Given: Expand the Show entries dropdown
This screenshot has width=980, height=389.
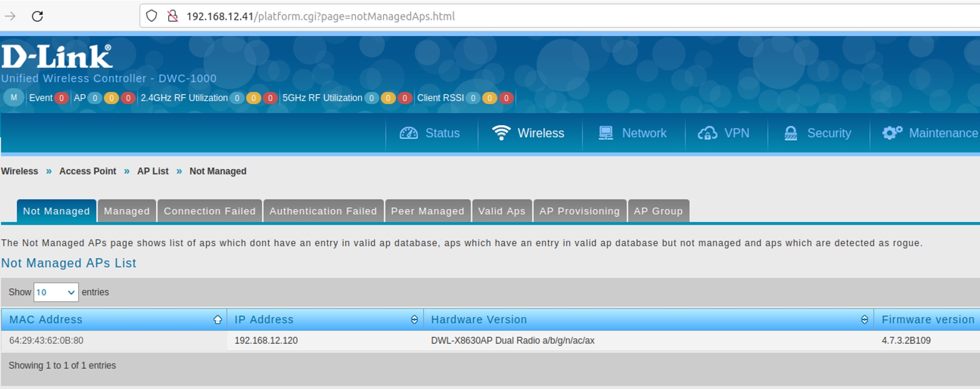Looking at the screenshot, I should (x=56, y=292).
